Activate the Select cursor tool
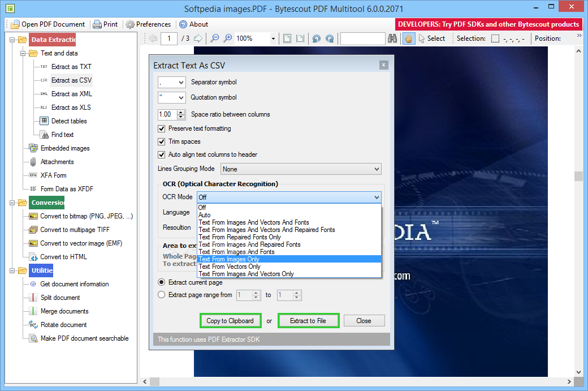 (431, 38)
